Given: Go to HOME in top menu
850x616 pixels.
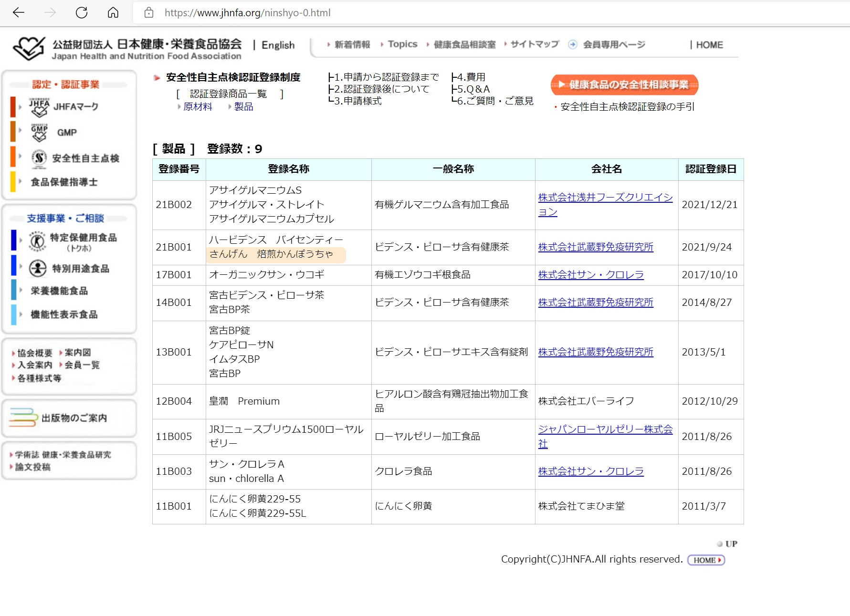Looking at the screenshot, I should [x=709, y=45].
